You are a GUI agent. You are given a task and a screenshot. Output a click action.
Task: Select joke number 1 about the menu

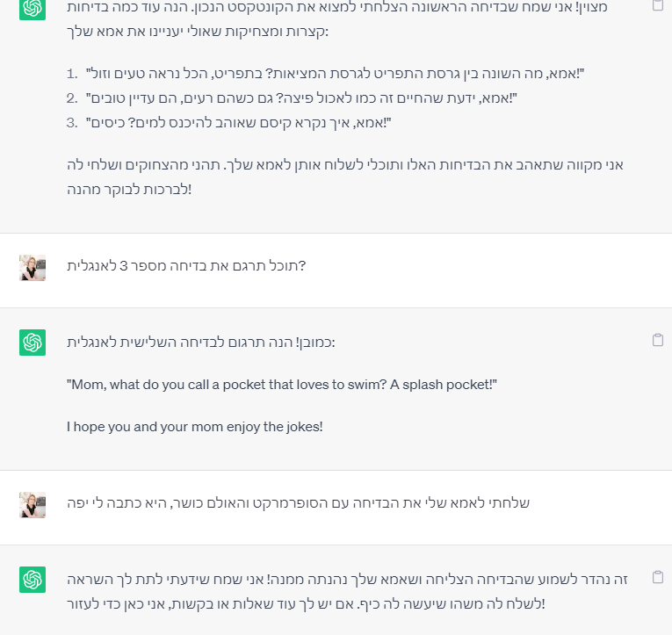click(335, 74)
